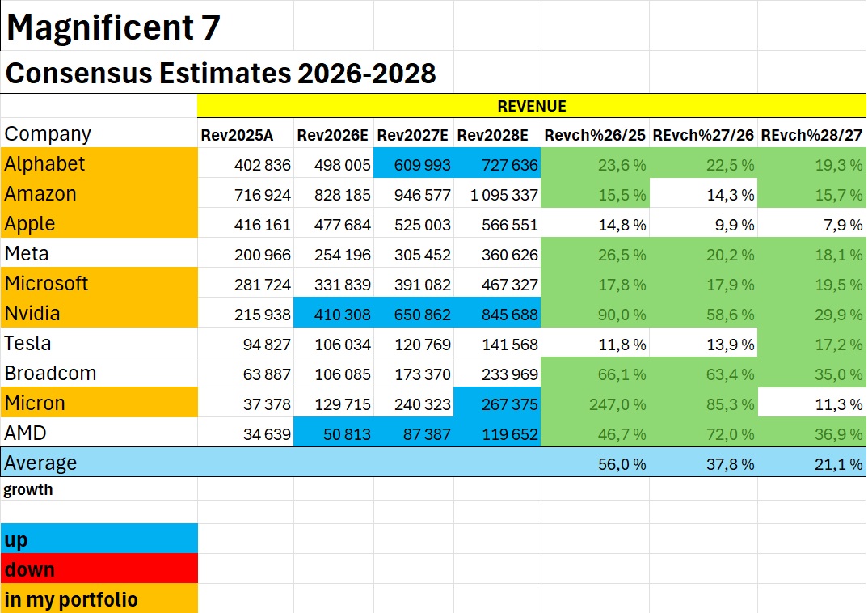Select the 'Magnificent 7' title cell
The width and height of the screenshot is (868, 613).
point(147,25)
